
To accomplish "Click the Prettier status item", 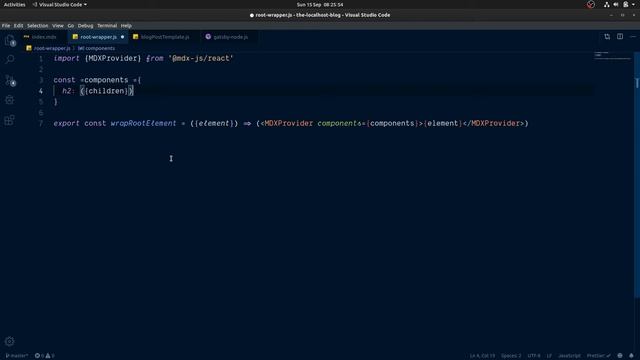I will pos(599,356).
